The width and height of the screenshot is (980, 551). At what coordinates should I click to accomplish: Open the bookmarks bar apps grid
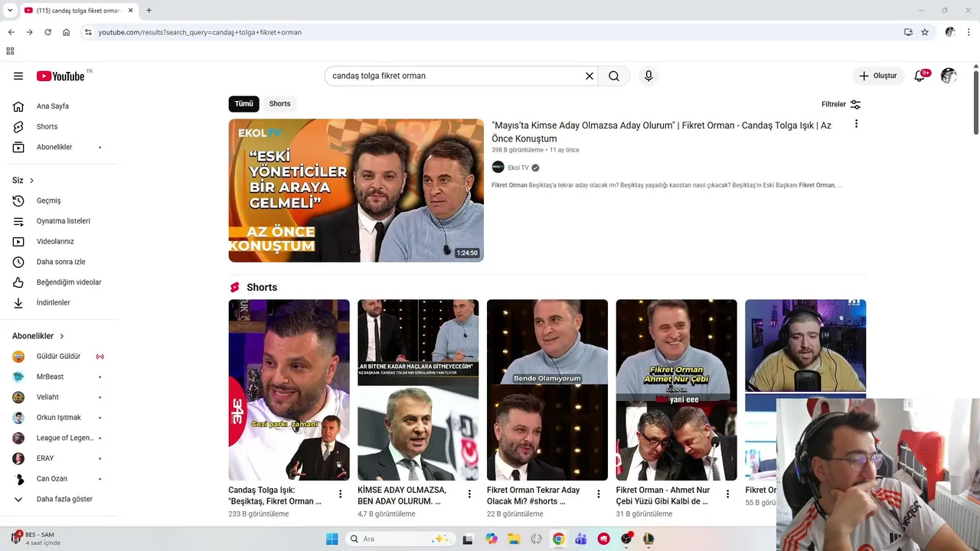tap(10, 51)
